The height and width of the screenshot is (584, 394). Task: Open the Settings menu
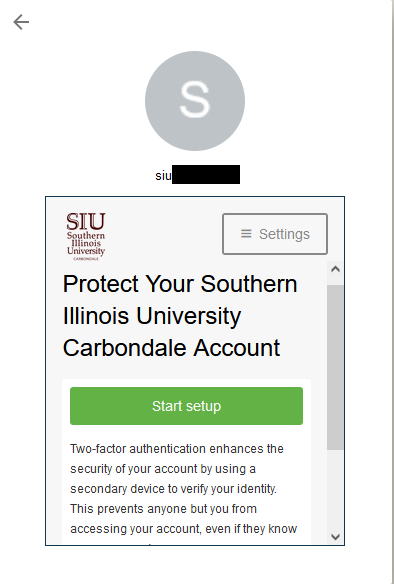coord(275,234)
